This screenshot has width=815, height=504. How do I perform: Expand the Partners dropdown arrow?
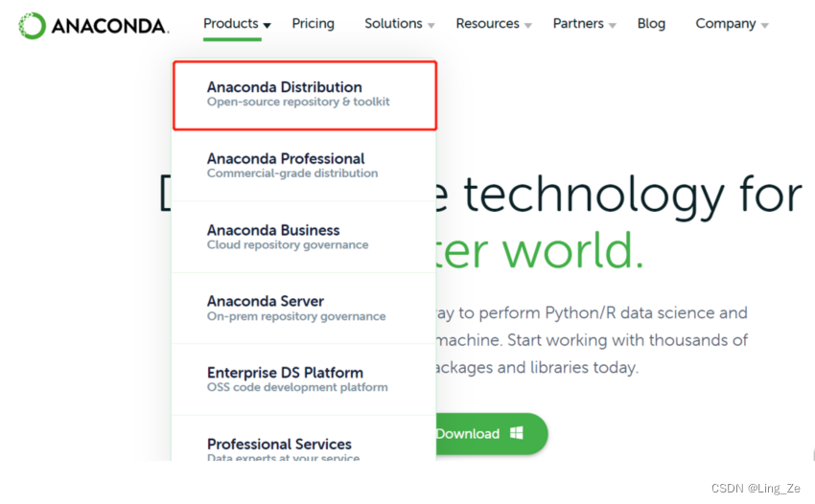pyautogui.click(x=613, y=25)
